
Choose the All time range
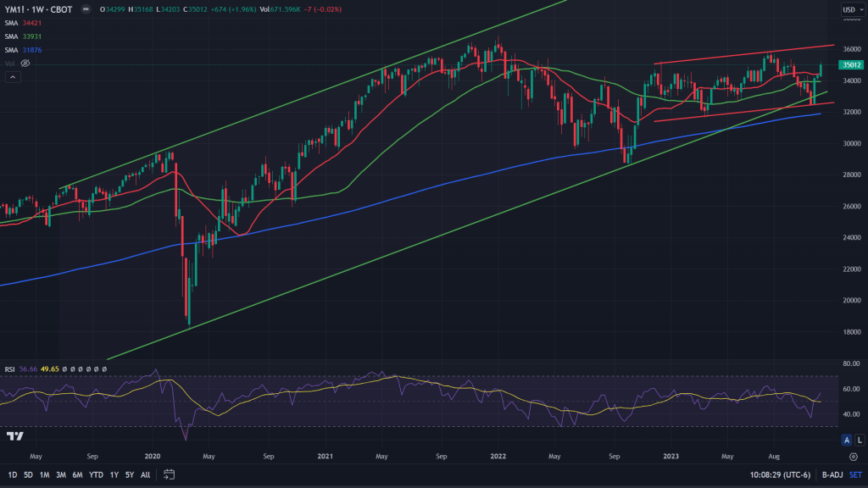tap(146, 474)
